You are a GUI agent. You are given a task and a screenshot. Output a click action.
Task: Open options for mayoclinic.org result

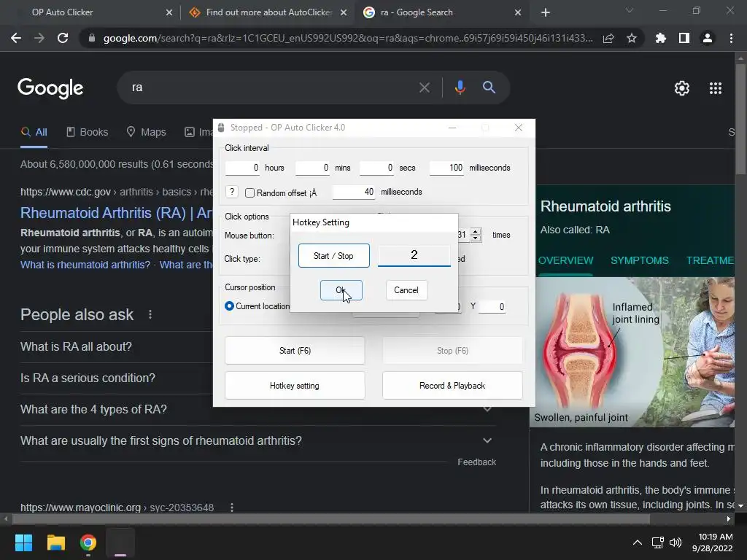coord(232,507)
